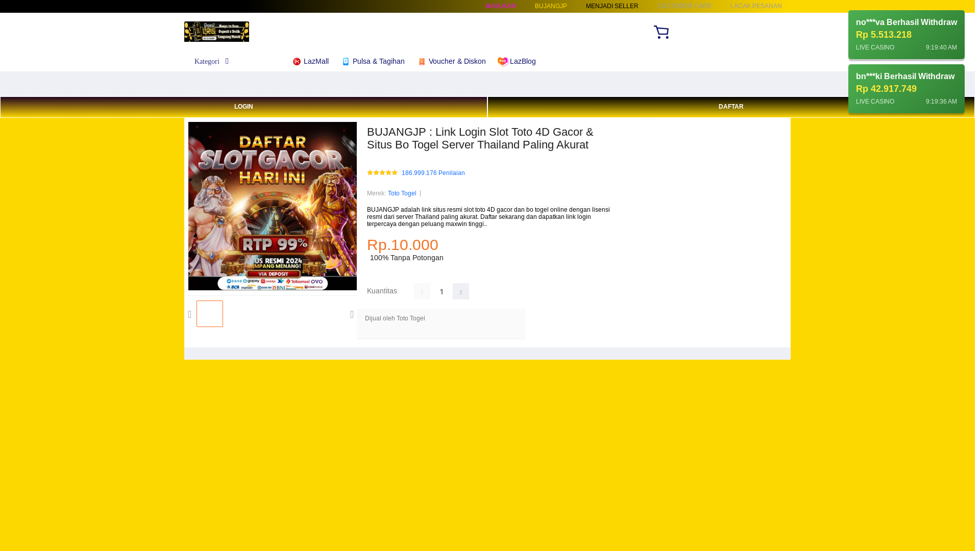Open the Voucher & Diskon link
The height and width of the screenshot is (551, 980).
point(457,61)
